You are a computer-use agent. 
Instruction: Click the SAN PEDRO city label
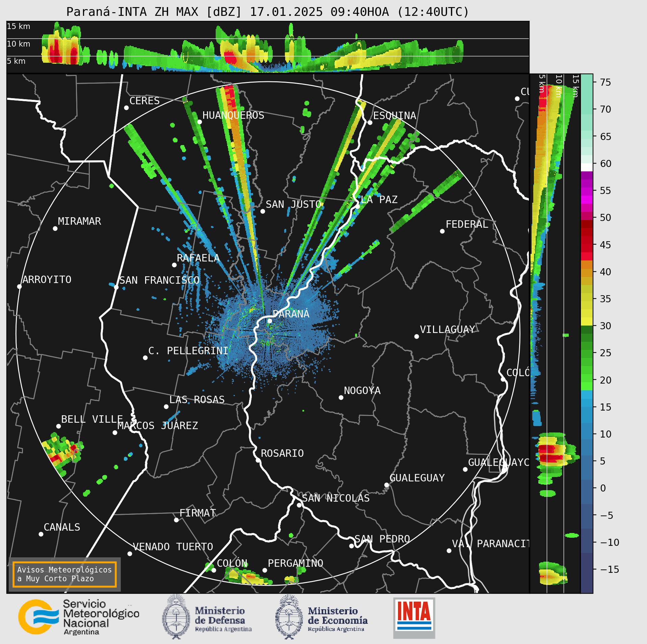tap(382, 539)
